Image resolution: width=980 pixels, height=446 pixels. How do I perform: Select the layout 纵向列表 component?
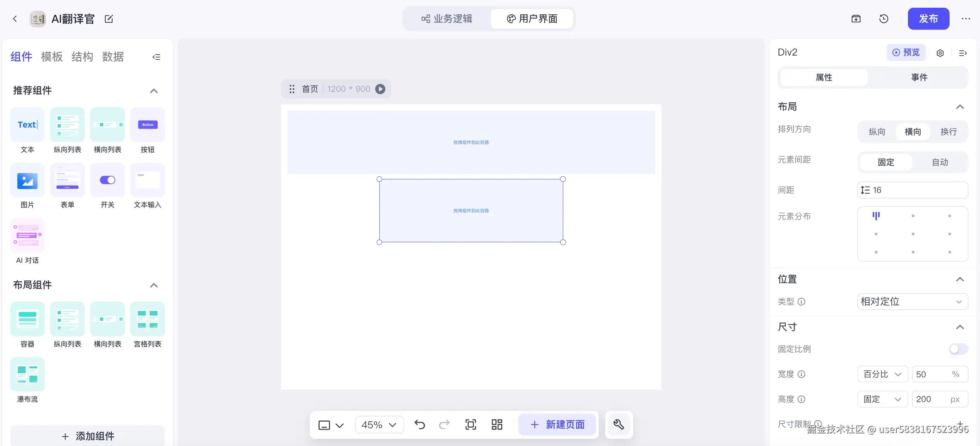point(67,326)
